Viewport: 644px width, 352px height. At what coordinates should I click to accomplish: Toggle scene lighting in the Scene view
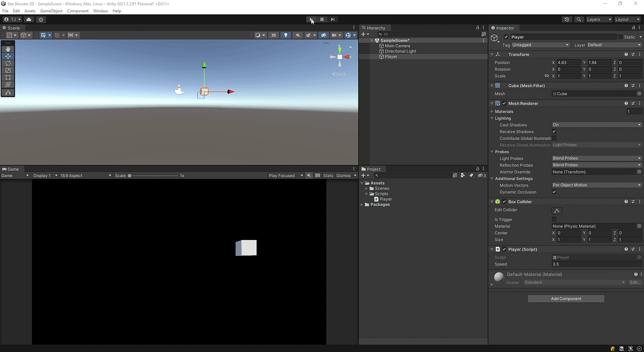[286, 35]
